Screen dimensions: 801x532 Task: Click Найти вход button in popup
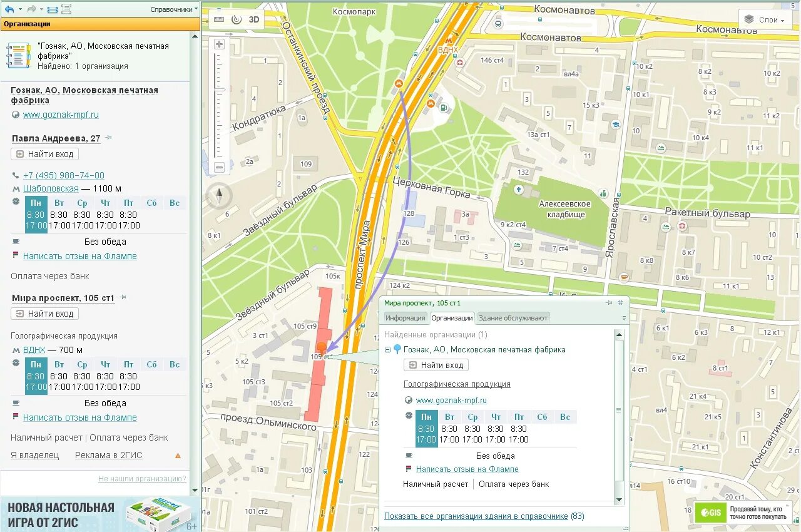pyautogui.click(x=436, y=366)
